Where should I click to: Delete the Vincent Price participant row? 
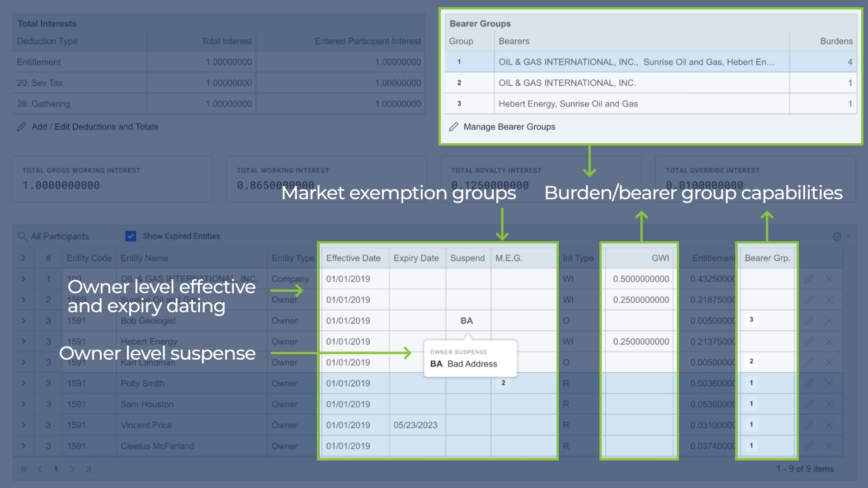[x=829, y=425]
